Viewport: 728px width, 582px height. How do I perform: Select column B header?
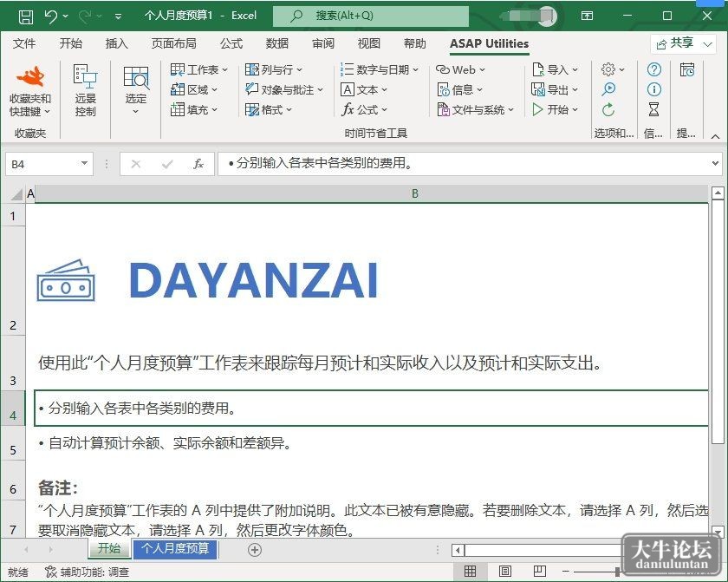pos(372,193)
